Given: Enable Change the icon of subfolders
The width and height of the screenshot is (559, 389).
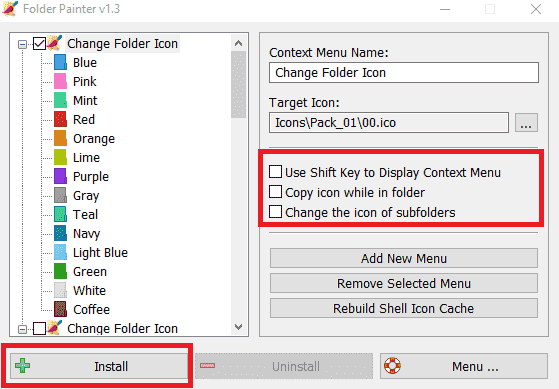Looking at the screenshot, I should pos(275,211).
